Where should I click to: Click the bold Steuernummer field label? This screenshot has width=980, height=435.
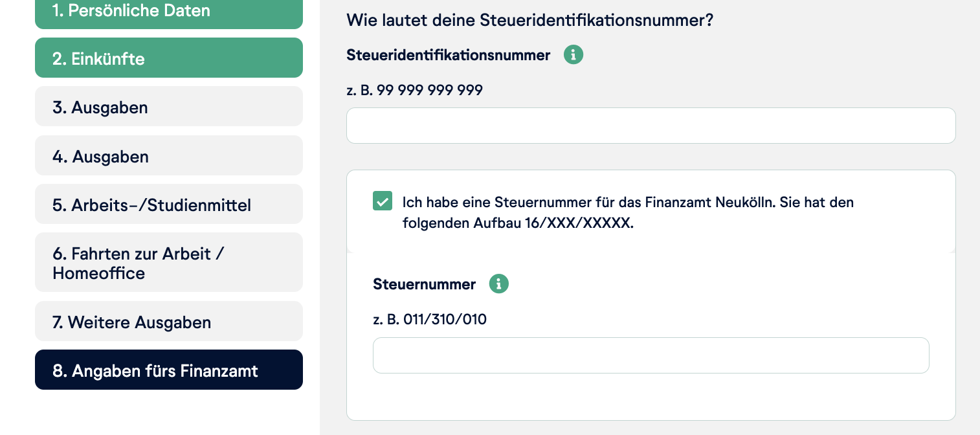(x=424, y=284)
